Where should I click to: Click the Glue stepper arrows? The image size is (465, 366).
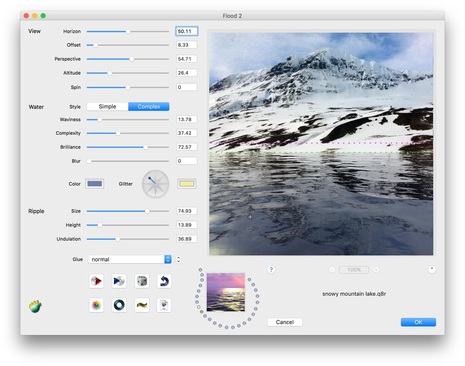(x=178, y=259)
